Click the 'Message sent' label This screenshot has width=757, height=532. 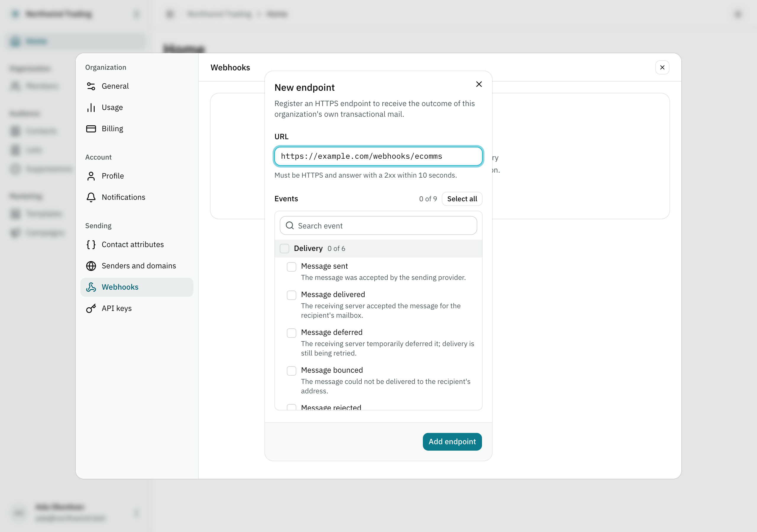coord(324,266)
